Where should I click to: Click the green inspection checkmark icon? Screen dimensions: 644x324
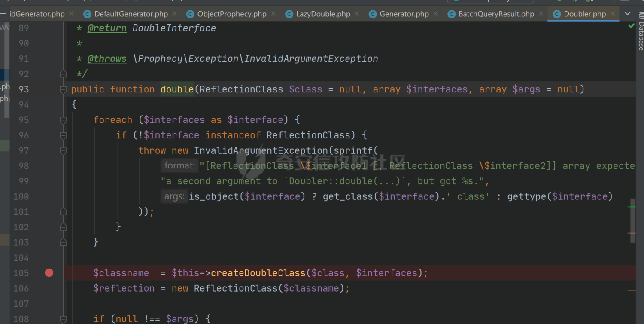coord(631,26)
